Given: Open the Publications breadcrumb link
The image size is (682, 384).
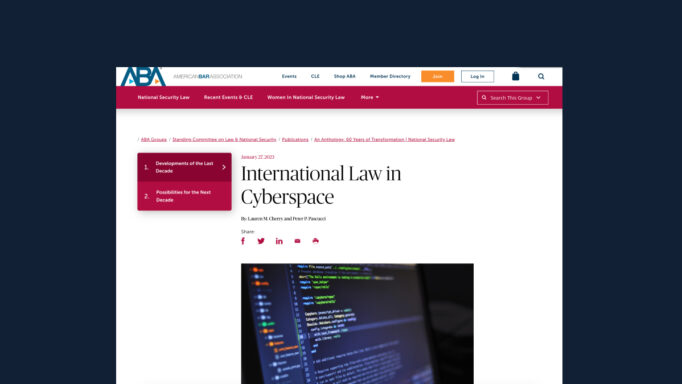Looking at the screenshot, I should coord(295,140).
